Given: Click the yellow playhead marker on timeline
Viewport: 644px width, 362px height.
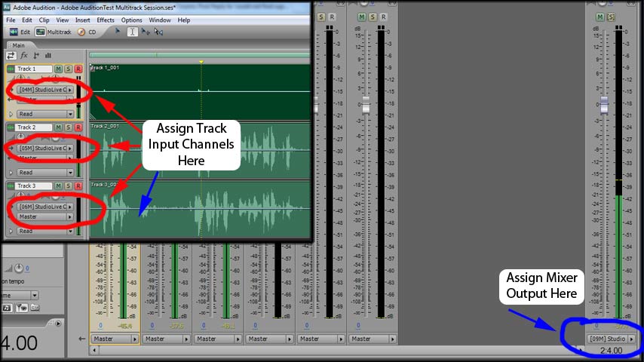Looking at the screenshot, I should tap(201, 62).
